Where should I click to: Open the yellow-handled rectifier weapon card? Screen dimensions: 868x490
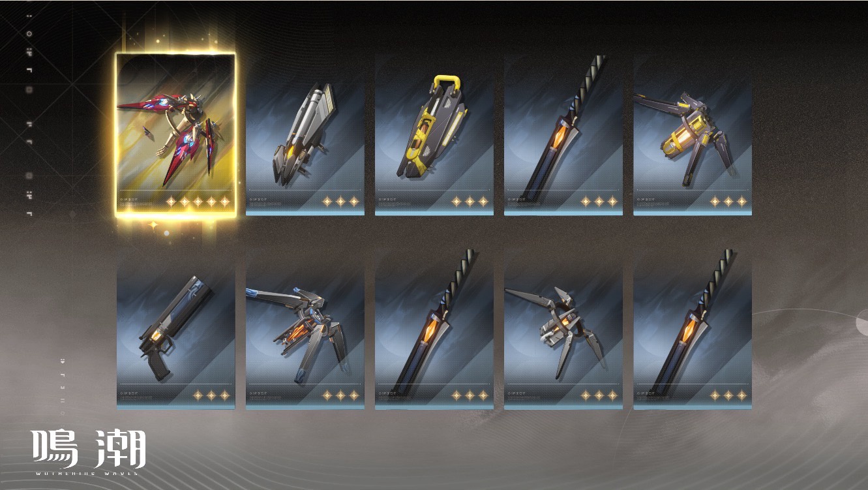[434, 136]
